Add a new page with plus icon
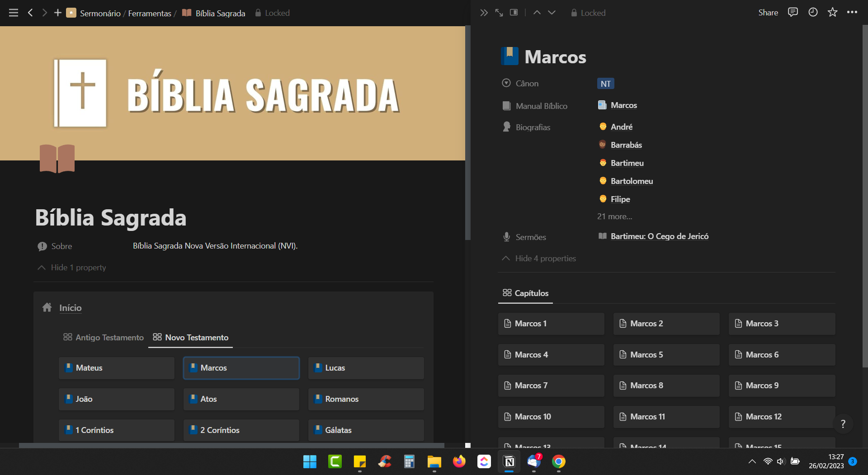The width and height of the screenshot is (868, 475). [58, 13]
